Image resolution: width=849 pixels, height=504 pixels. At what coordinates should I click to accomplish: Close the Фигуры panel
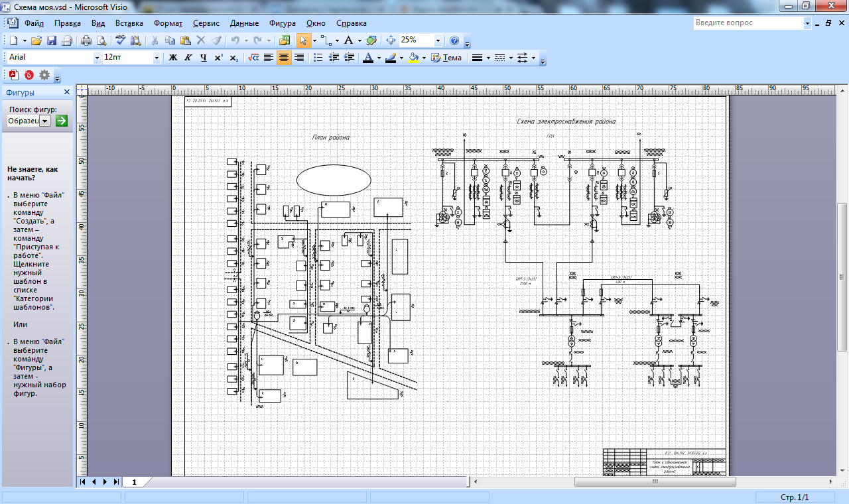[67, 92]
